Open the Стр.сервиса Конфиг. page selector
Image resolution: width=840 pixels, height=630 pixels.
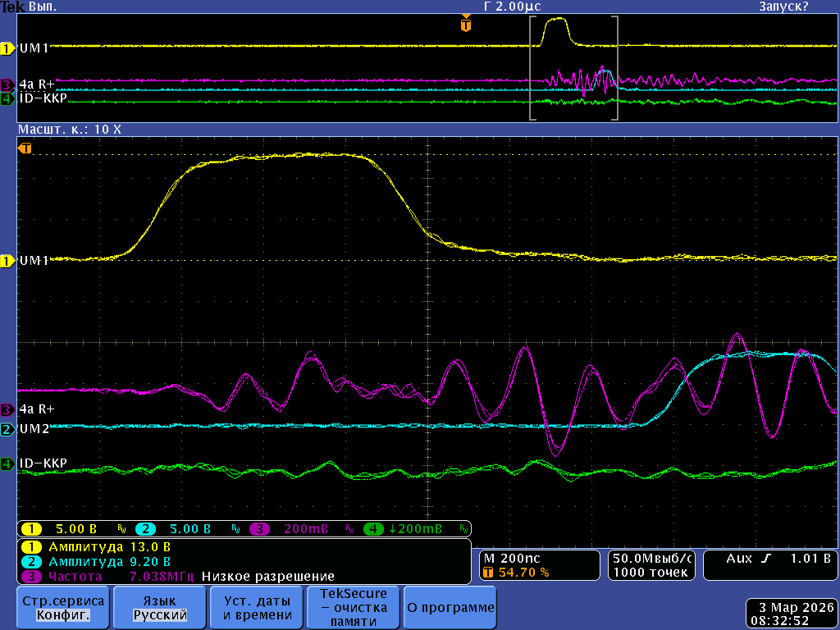pyautogui.click(x=62, y=608)
